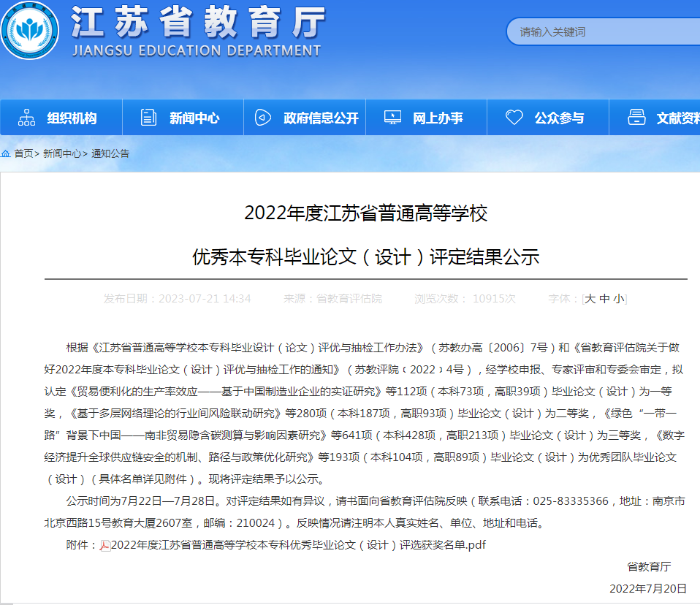Viewport: 700px width, 605px height.
Task: Select the 公众参与 menu item
Action: (559, 118)
